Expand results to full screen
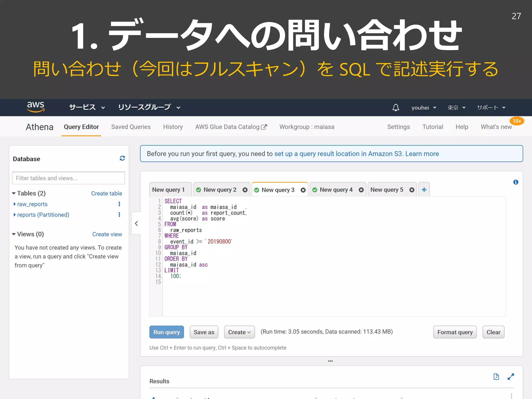Image resolution: width=532 pixels, height=399 pixels. 511,377
